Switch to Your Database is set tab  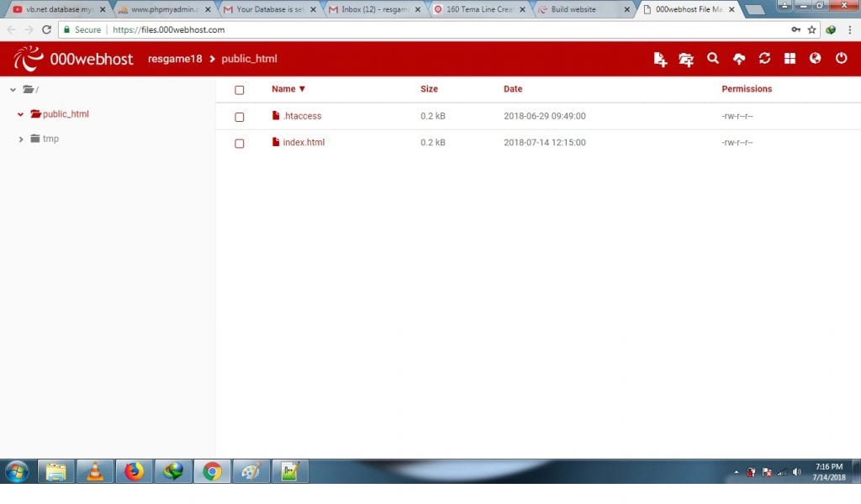coord(270,9)
